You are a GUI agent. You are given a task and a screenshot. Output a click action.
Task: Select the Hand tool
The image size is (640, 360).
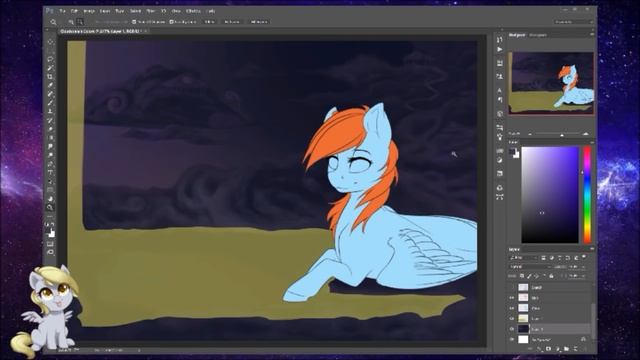tap(50, 199)
